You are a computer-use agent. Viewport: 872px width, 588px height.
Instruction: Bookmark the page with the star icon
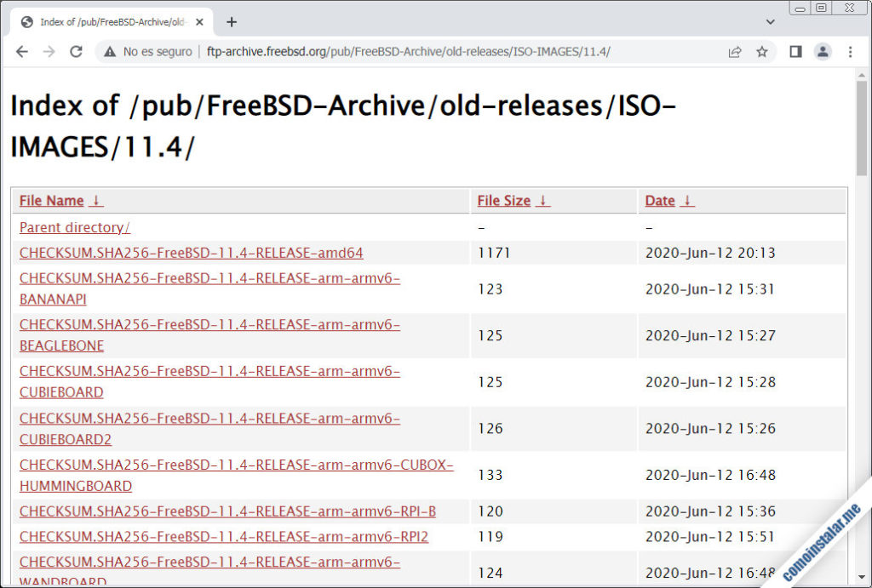point(762,51)
